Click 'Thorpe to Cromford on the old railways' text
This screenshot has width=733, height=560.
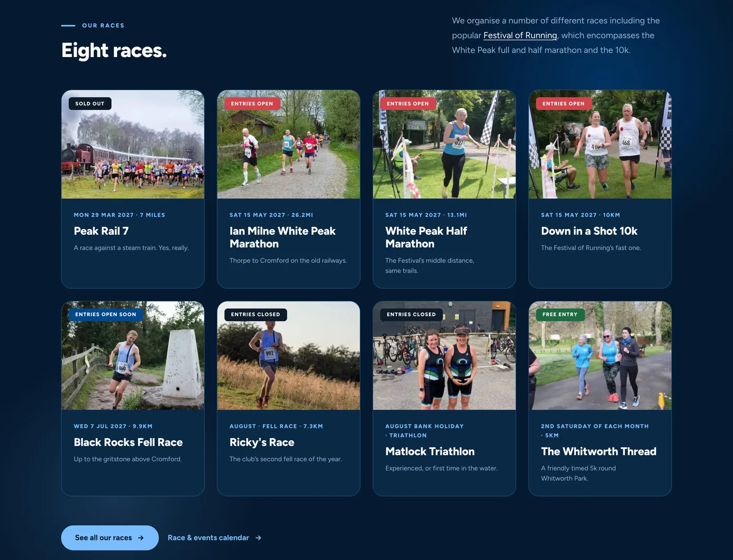coord(288,260)
